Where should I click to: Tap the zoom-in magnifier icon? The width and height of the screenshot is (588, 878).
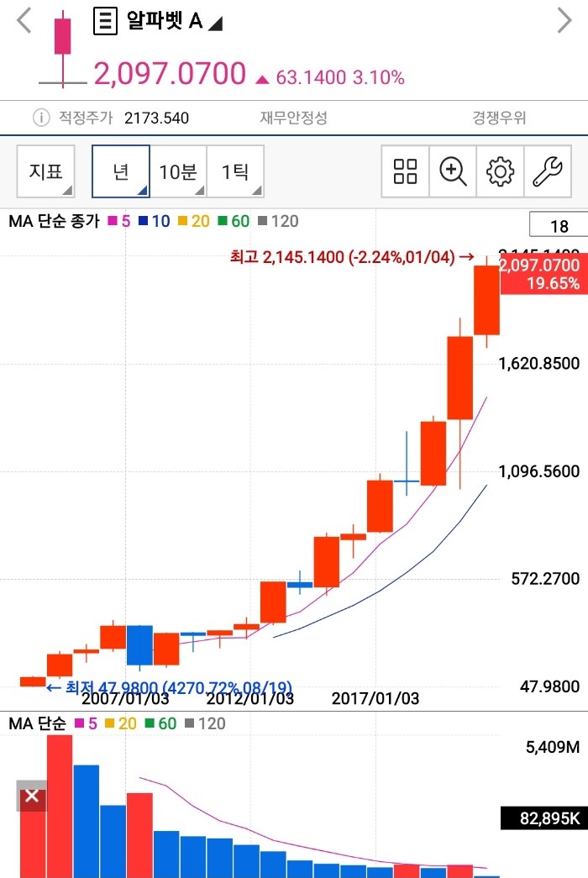453,171
